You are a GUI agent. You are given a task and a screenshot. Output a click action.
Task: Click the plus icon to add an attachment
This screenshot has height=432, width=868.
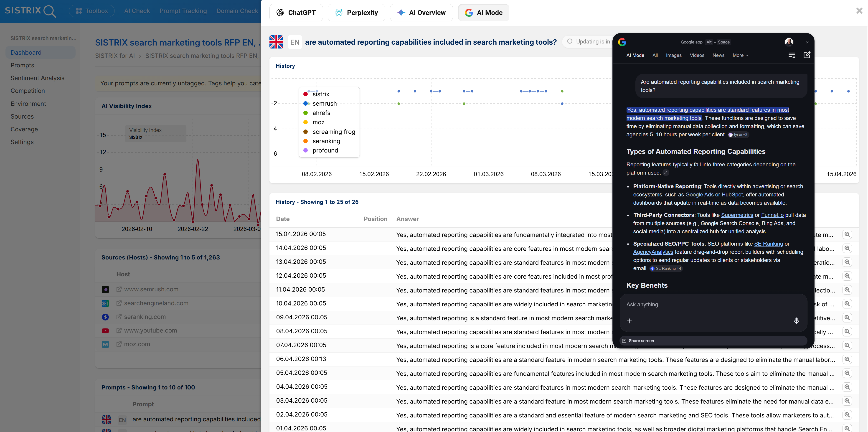pyautogui.click(x=629, y=321)
